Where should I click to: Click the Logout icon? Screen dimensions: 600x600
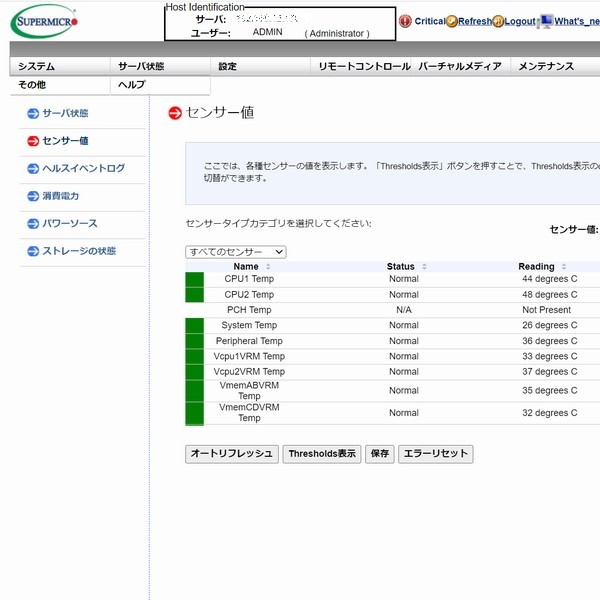coord(498,21)
